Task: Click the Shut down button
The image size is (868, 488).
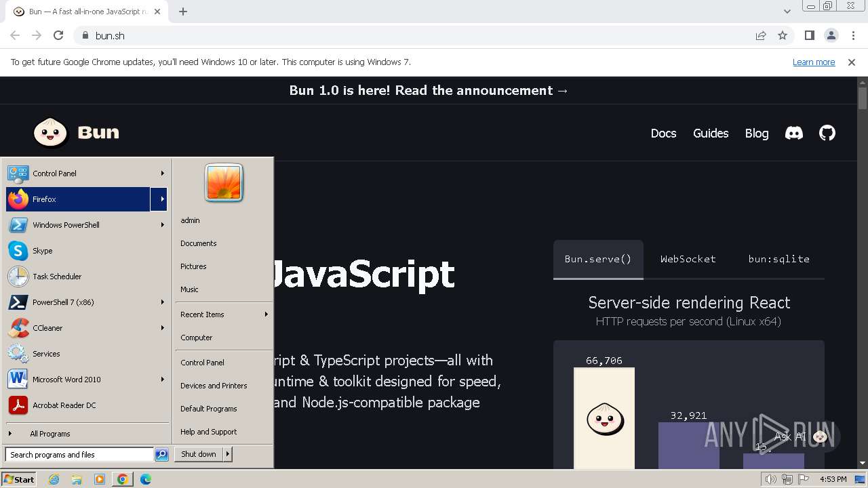Action: [x=199, y=454]
